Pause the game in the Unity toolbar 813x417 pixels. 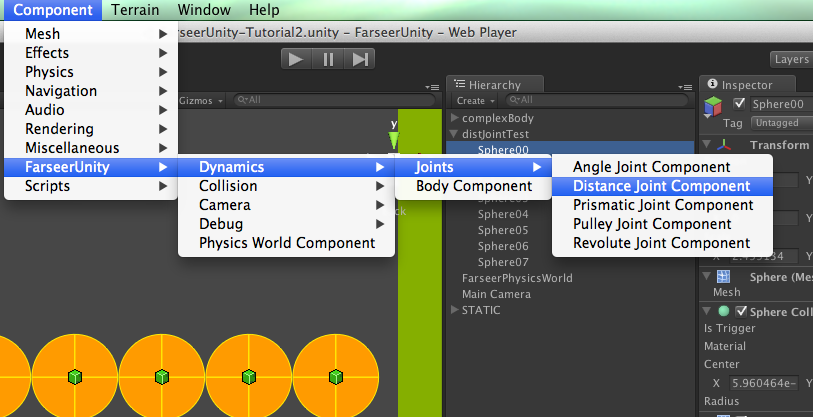[x=328, y=59]
